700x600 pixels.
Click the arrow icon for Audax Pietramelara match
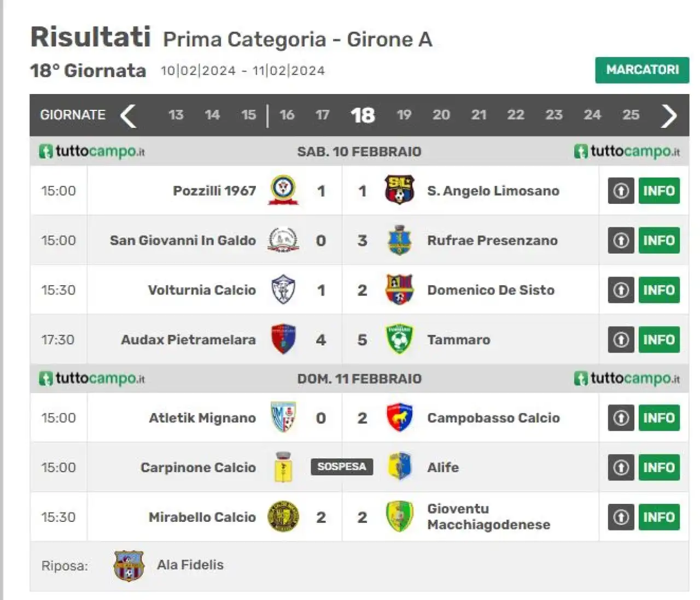621,340
